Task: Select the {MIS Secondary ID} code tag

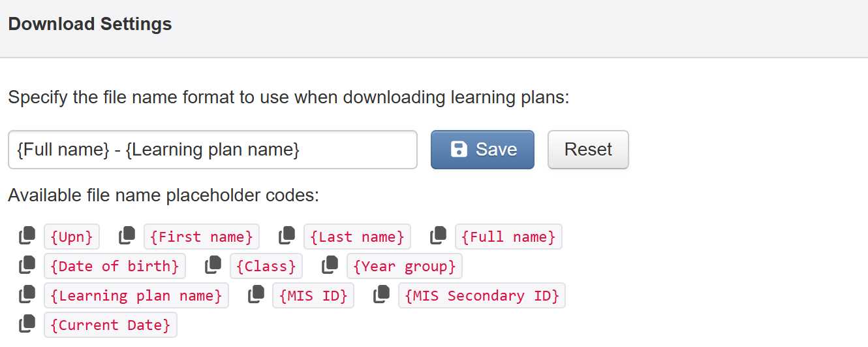Action: [482, 295]
